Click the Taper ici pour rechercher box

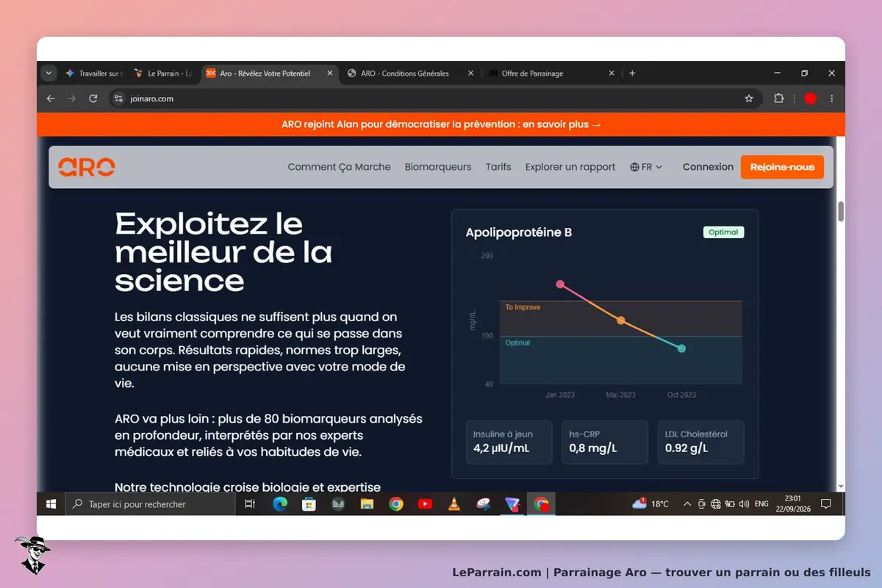(150, 504)
